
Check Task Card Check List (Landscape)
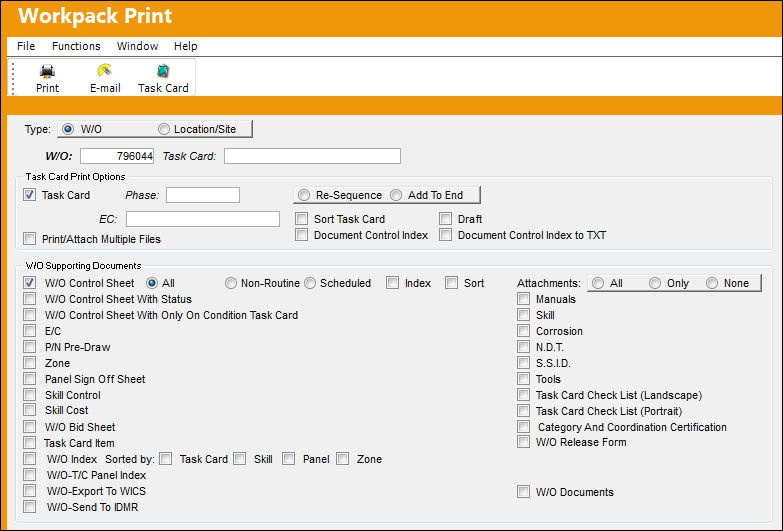click(x=523, y=395)
